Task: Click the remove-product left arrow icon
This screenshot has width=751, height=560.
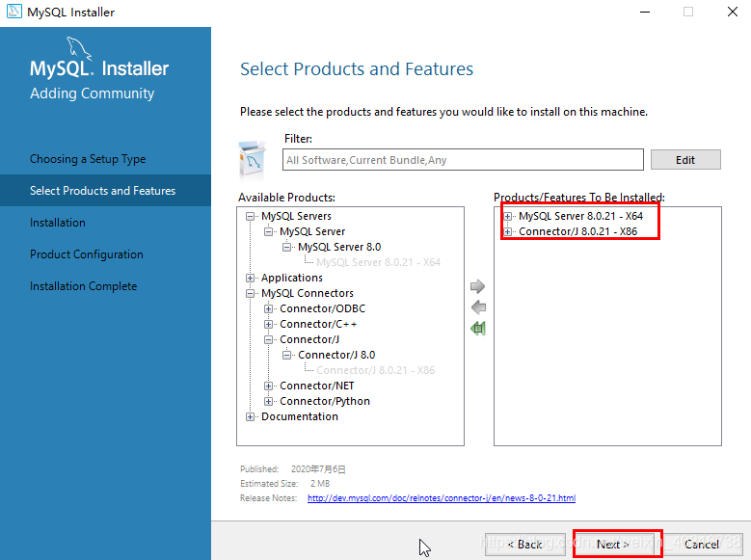Action: 478,307
